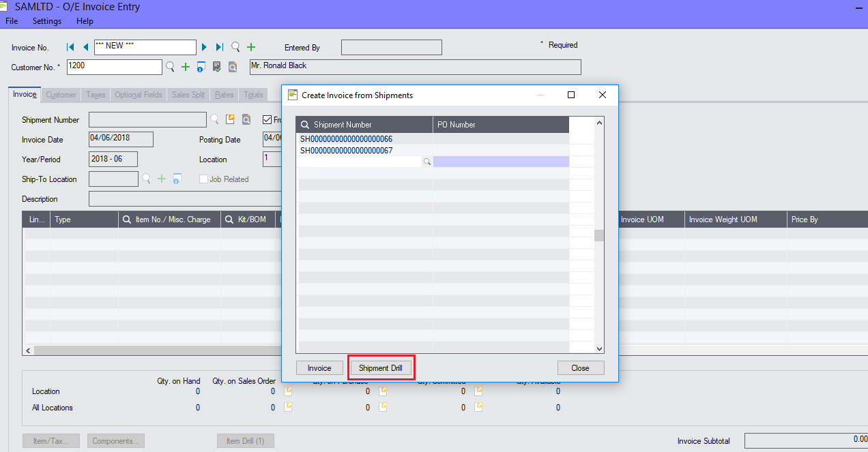Viewport: 868px width, 452px height.
Task: Open the Settings menu
Action: point(47,21)
